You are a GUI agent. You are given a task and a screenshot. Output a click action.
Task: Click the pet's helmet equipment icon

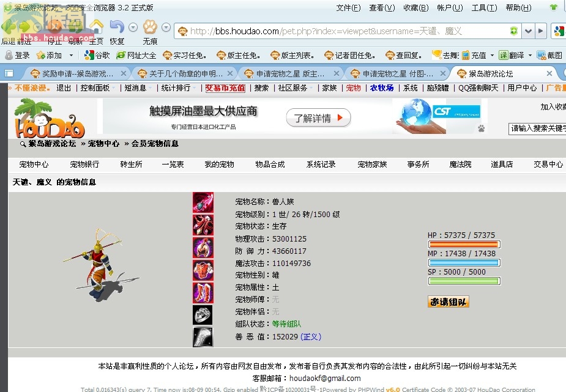pyautogui.click(x=203, y=248)
